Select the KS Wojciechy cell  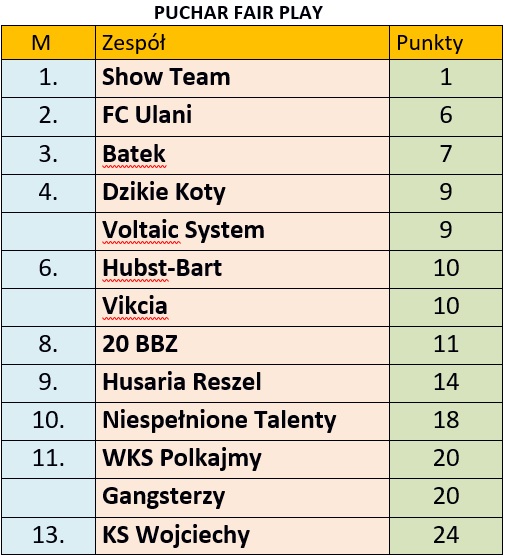pos(242,536)
